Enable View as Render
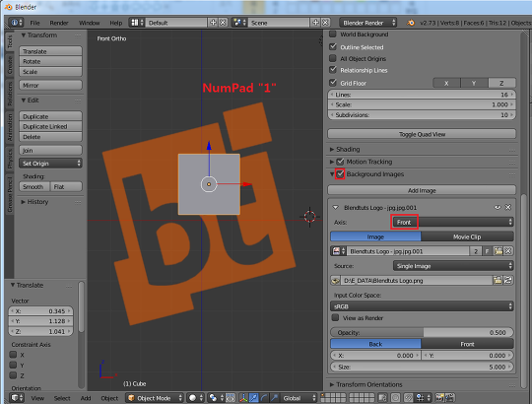 point(336,317)
